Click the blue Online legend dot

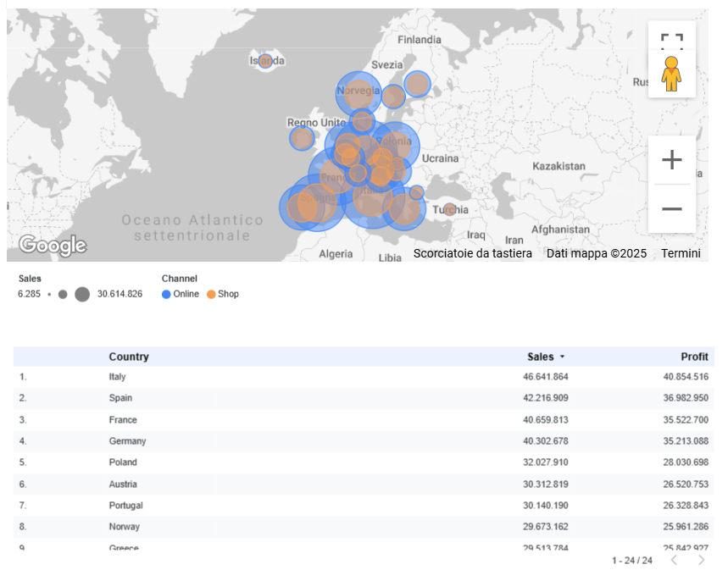(x=166, y=294)
